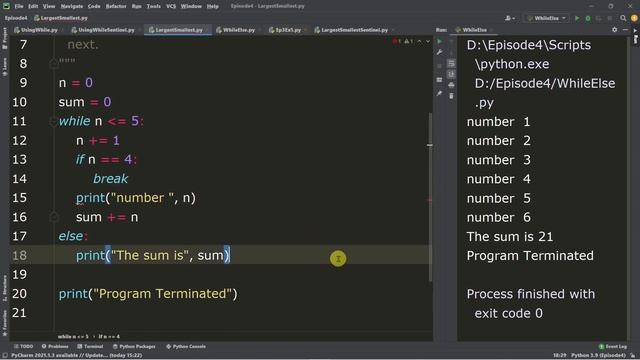
Task: Open the Run With Coverage icon
Action: 599,18
